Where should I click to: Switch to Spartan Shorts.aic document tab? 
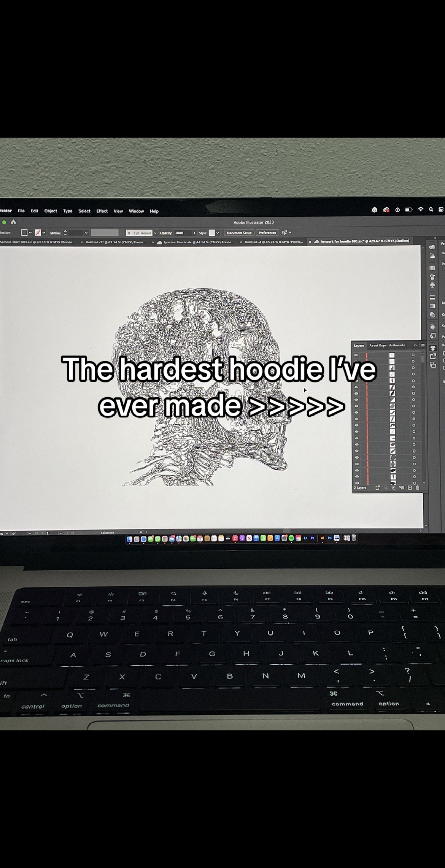pyautogui.click(x=195, y=242)
